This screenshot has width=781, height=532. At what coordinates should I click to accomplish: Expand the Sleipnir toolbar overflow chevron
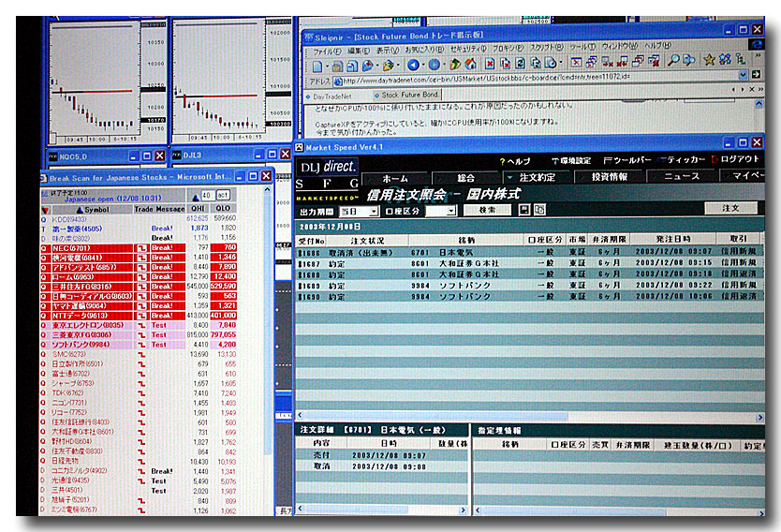point(758,55)
